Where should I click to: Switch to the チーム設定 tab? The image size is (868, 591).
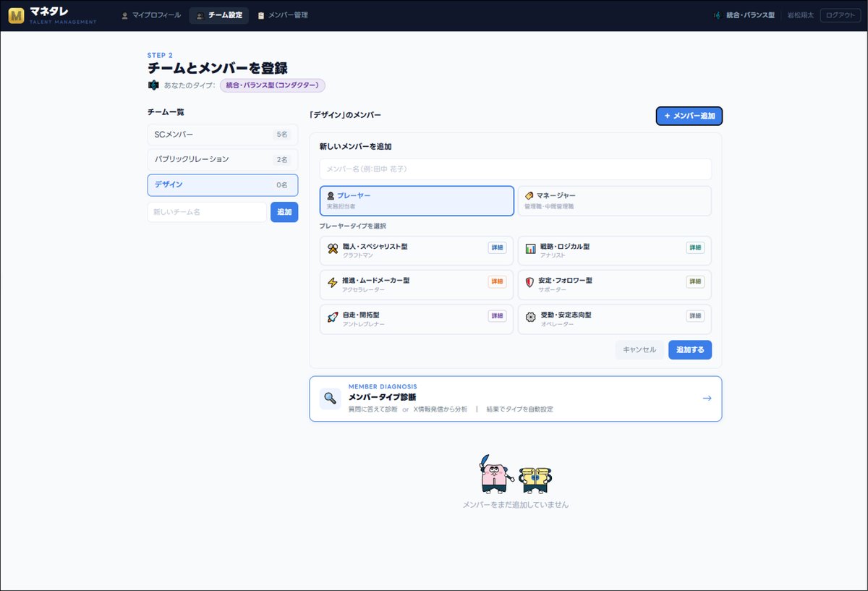click(x=219, y=15)
